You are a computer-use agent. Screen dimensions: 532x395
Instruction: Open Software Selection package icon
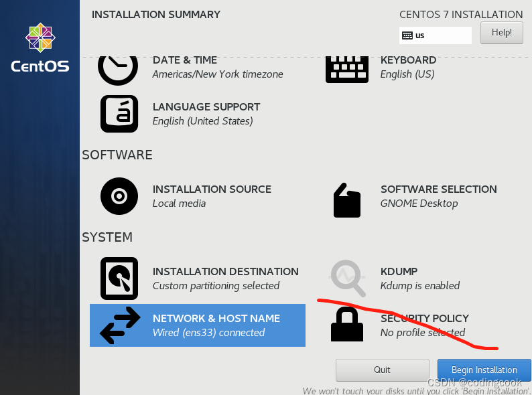(347, 200)
